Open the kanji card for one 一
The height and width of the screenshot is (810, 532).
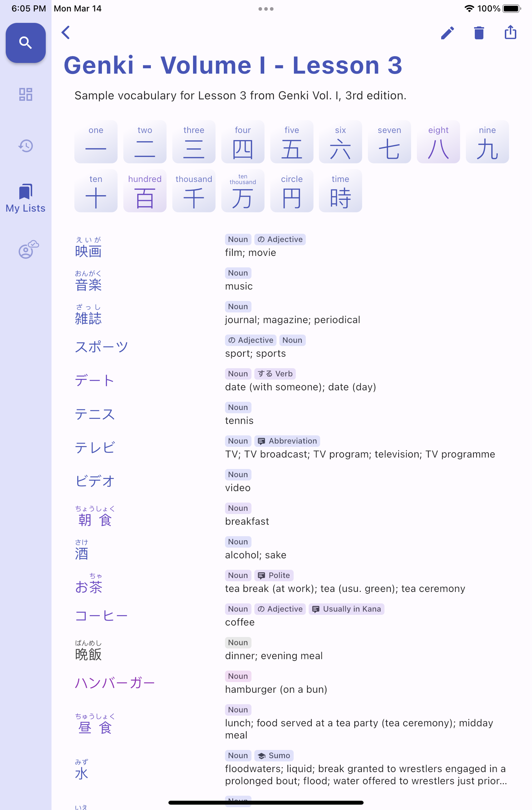(96, 142)
